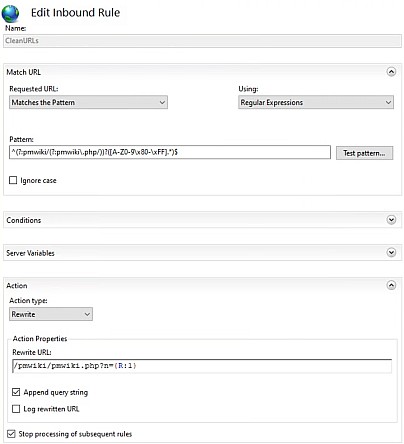Expand the Server Variables section
The height and width of the screenshot is (444, 404).
point(391,252)
